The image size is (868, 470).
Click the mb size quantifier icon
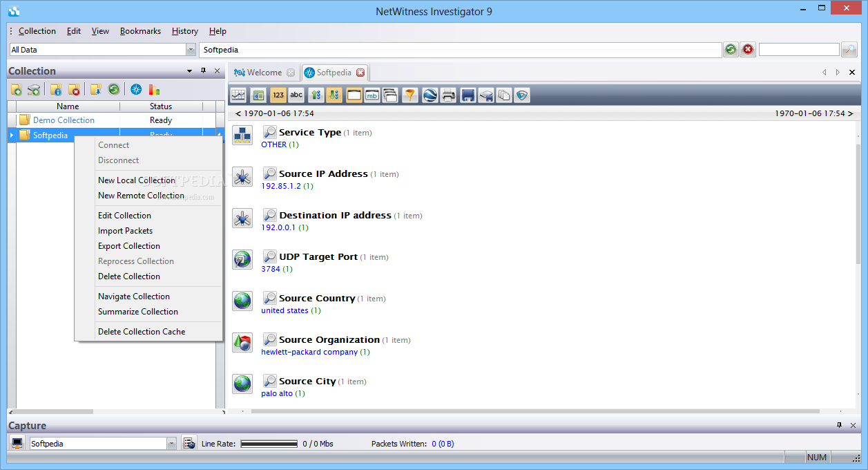click(x=372, y=95)
